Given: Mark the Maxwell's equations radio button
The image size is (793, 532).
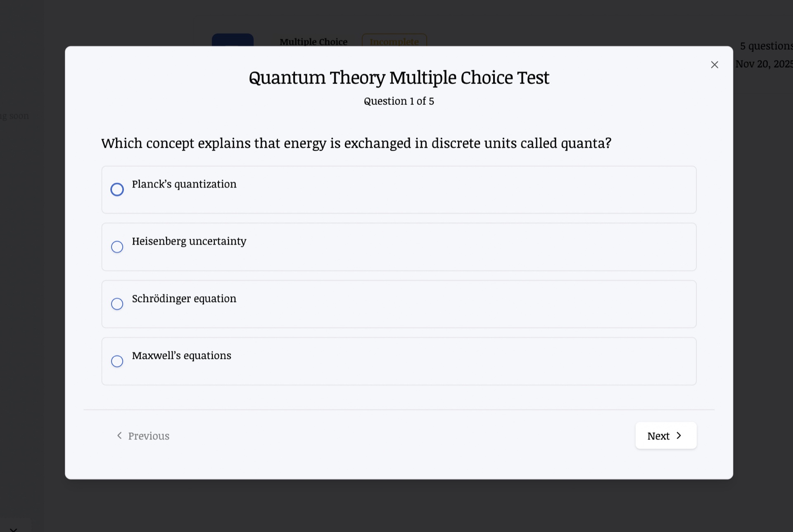Looking at the screenshot, I should (x=117, y=361).
